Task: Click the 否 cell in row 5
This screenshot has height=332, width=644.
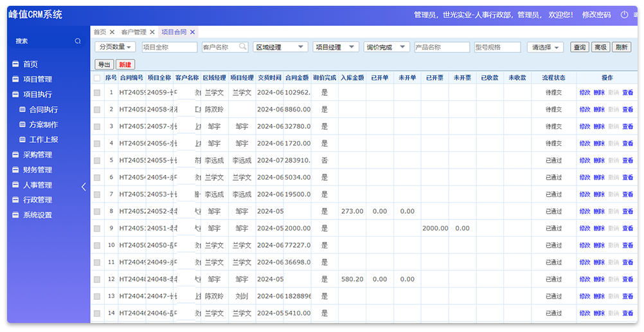Action: tap(325, 160)
